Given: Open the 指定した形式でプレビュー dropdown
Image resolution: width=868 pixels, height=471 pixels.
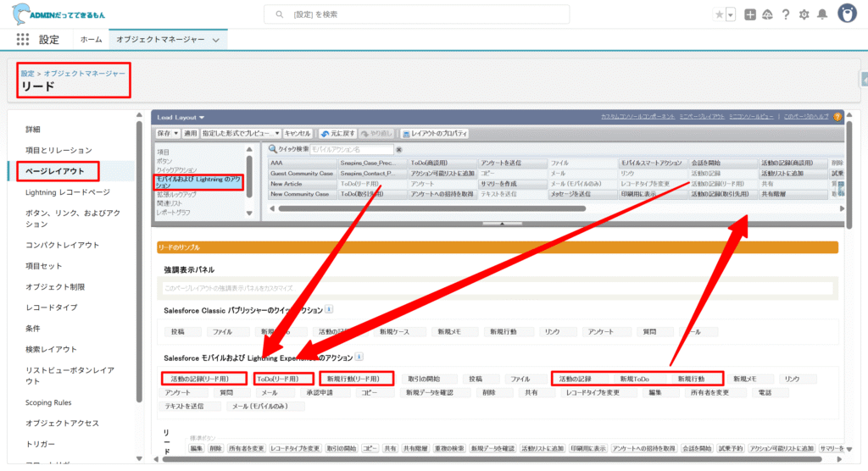Looking at the screenshot, I should coord(240,133).
